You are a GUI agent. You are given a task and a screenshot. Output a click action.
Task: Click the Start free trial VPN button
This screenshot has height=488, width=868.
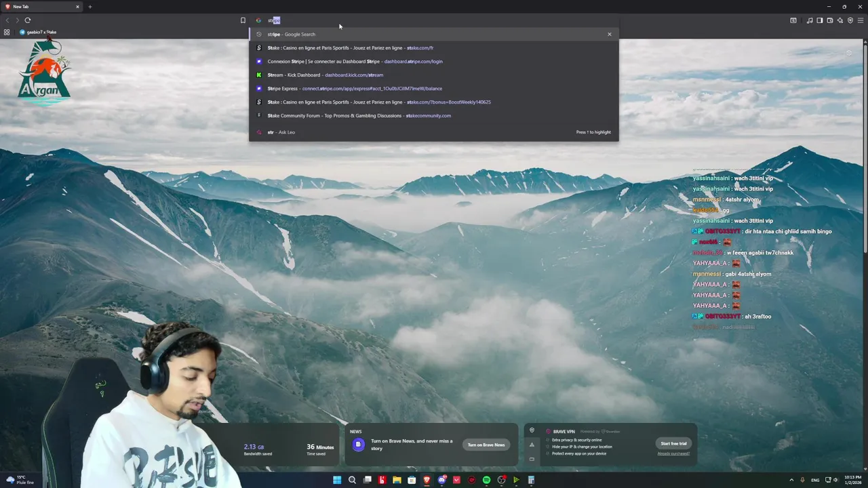pyautogui.click(x=673, y=443)
